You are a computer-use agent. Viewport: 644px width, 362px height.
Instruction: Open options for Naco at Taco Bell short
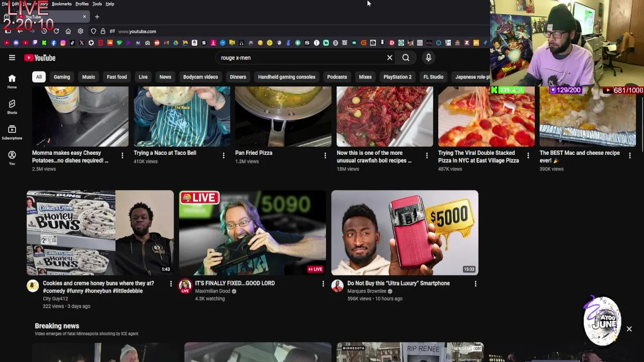(x=224, y=156)
